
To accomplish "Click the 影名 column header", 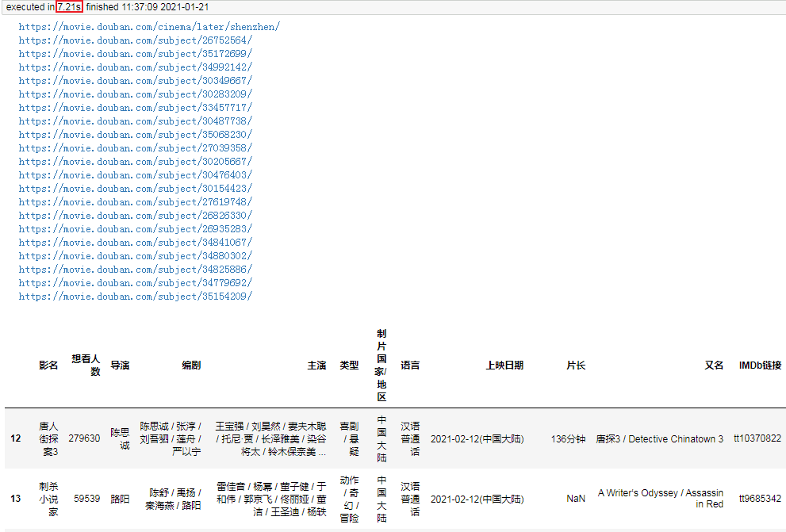I will (48, 366).
